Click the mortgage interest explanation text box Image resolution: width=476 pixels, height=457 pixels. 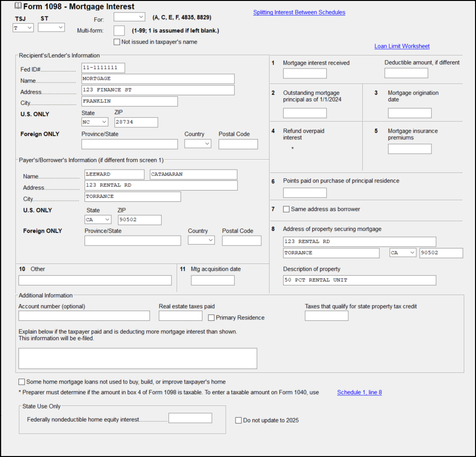(138, 359)
